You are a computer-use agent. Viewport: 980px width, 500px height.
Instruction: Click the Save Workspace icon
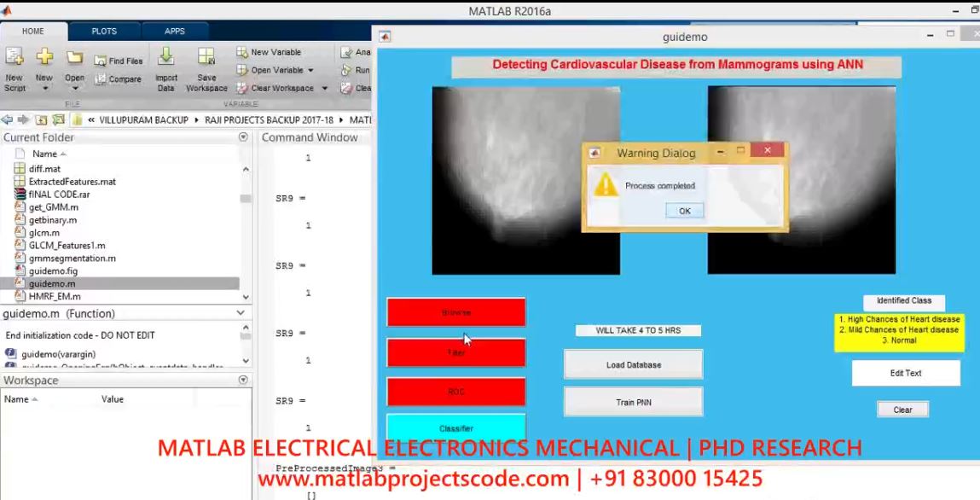[x=206, y=57]
